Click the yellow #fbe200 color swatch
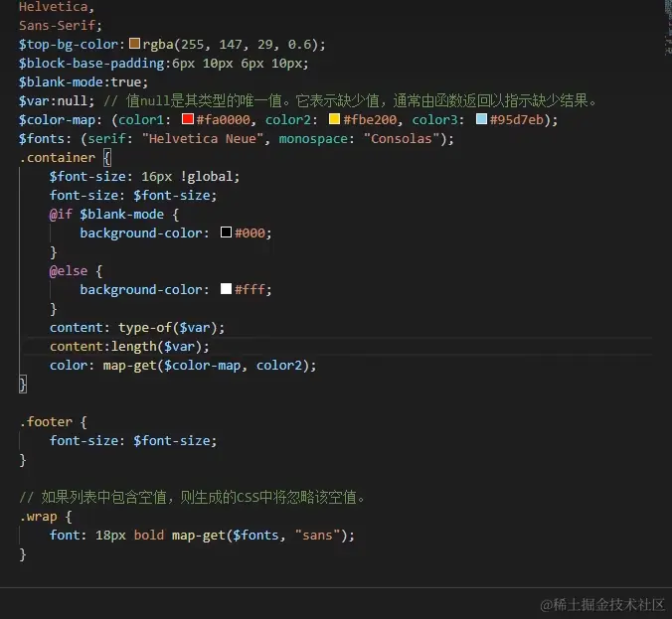The height and width of the screenshot is (619, 672). tap(334, 118)
